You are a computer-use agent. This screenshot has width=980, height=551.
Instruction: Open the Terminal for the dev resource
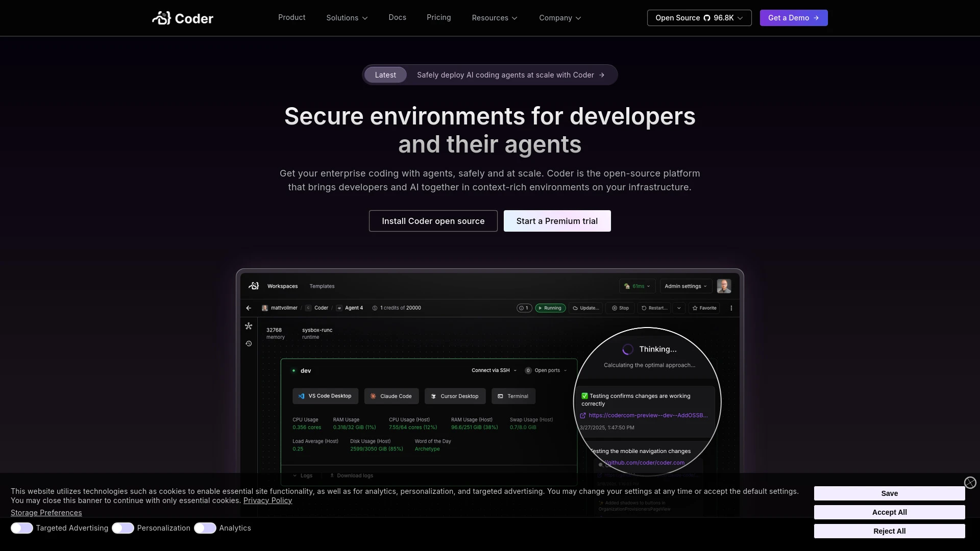click(513, 396)
